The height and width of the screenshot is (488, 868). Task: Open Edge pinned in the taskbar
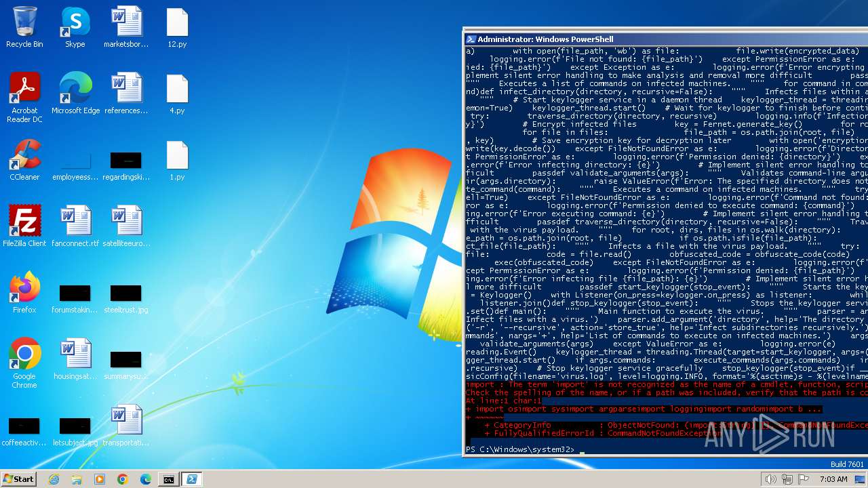[146, 479]
